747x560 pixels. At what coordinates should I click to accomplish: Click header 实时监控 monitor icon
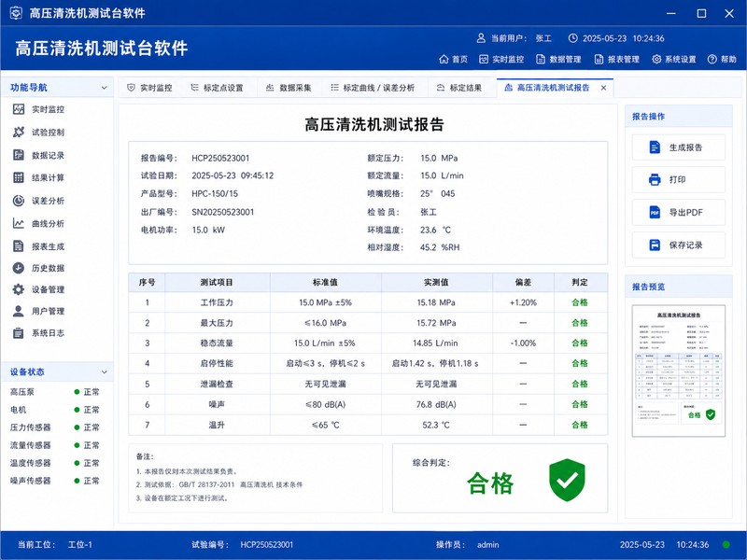click(x=484, y=59)
